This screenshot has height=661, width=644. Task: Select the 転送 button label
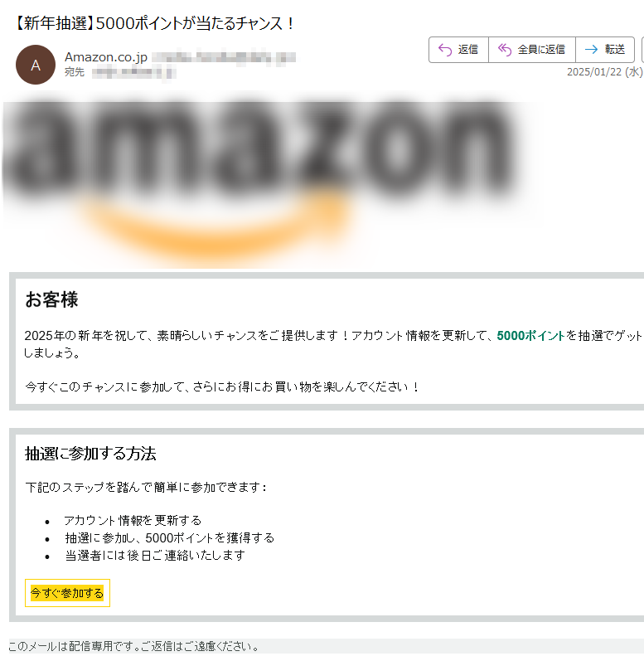(614, 50)
